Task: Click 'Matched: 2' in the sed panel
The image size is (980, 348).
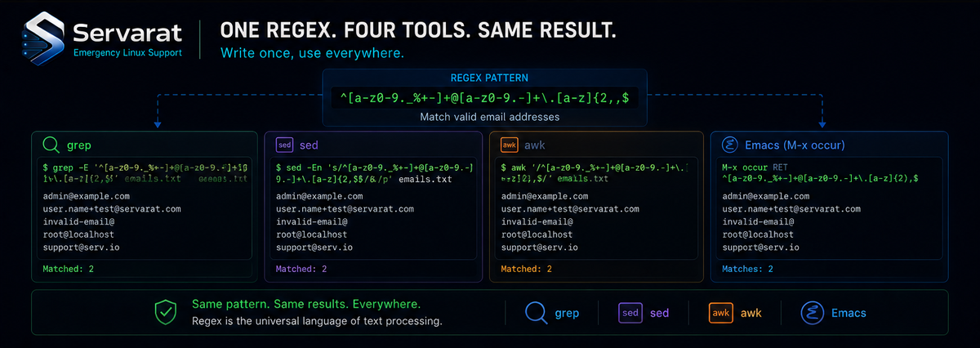Action: pyautogui.click(x=301, y=268)
